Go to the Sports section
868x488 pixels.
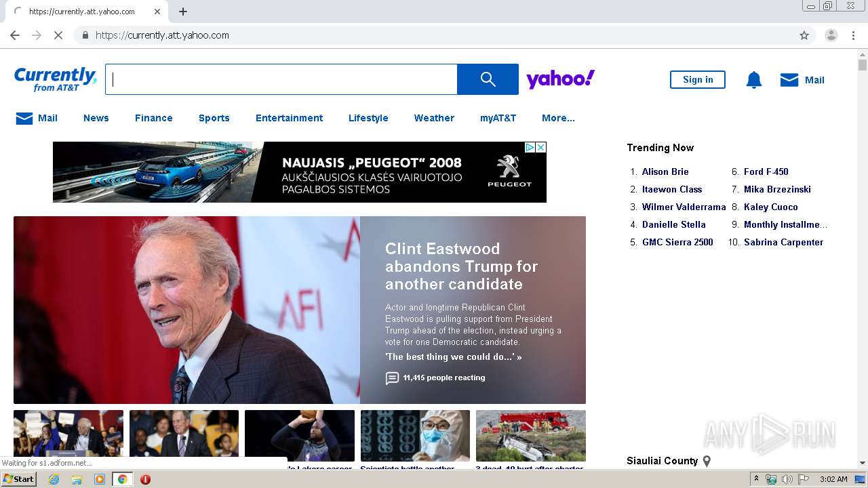(x=214, y=118)
